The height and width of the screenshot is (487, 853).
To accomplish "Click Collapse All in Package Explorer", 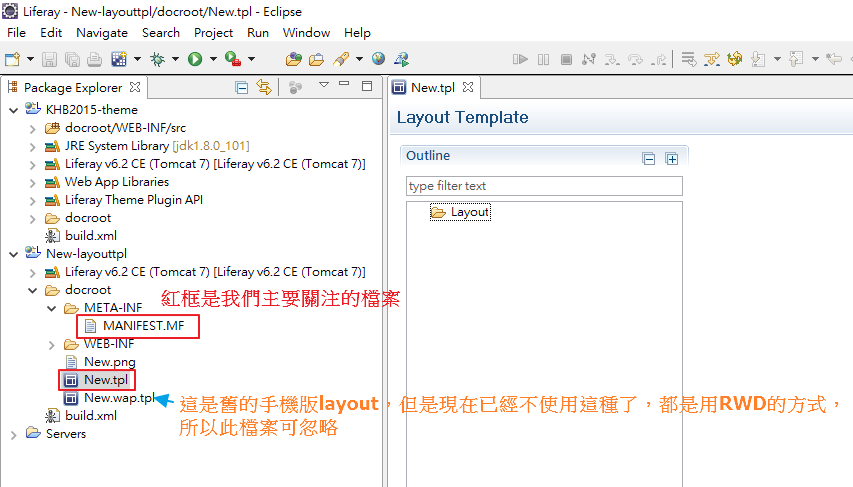I will click(242, 87).
